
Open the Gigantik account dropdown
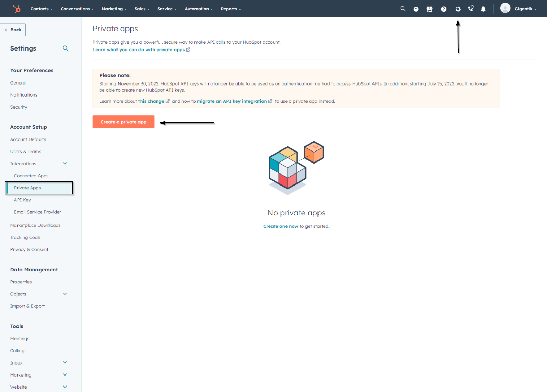pos(525,9)
